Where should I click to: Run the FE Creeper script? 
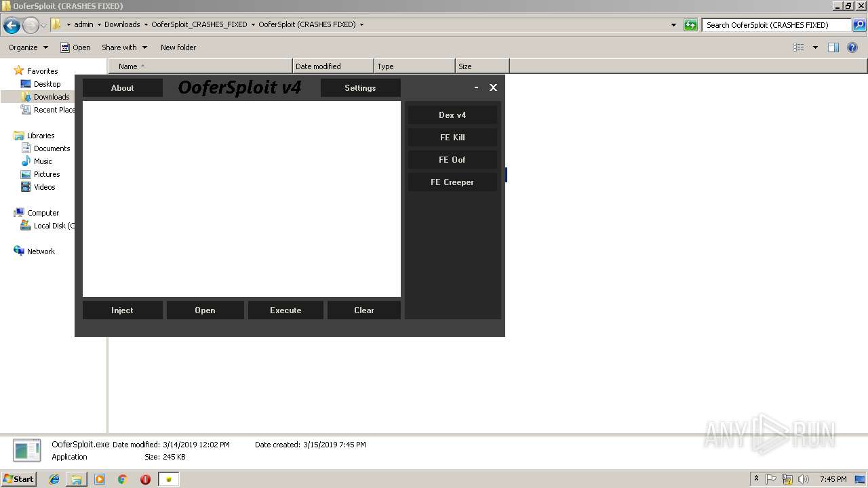pos(452,182)
